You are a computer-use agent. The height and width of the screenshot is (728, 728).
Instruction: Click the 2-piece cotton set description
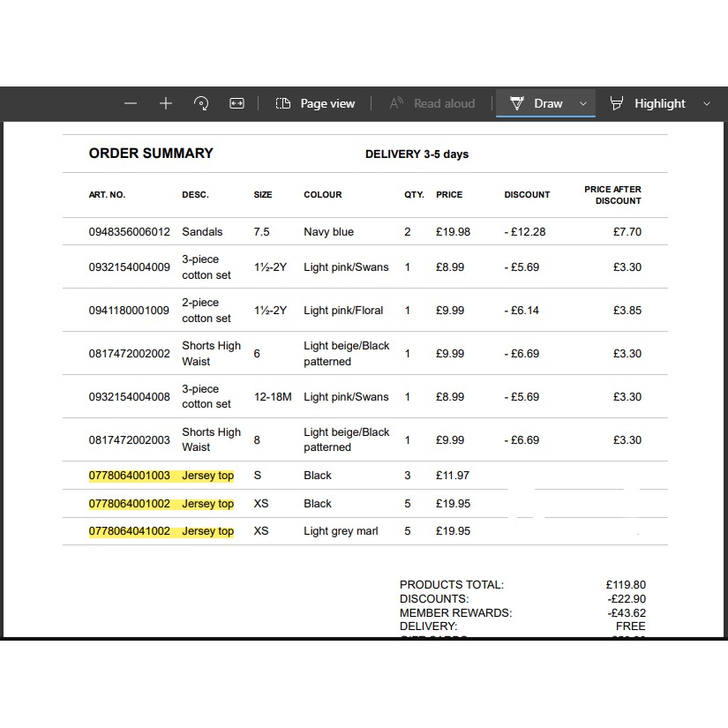206,310
